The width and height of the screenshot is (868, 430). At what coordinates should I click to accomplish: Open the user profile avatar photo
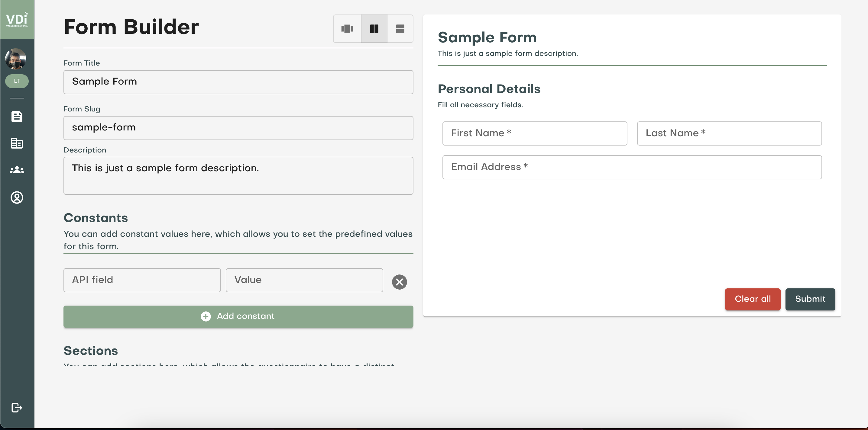tap(16, 59)
